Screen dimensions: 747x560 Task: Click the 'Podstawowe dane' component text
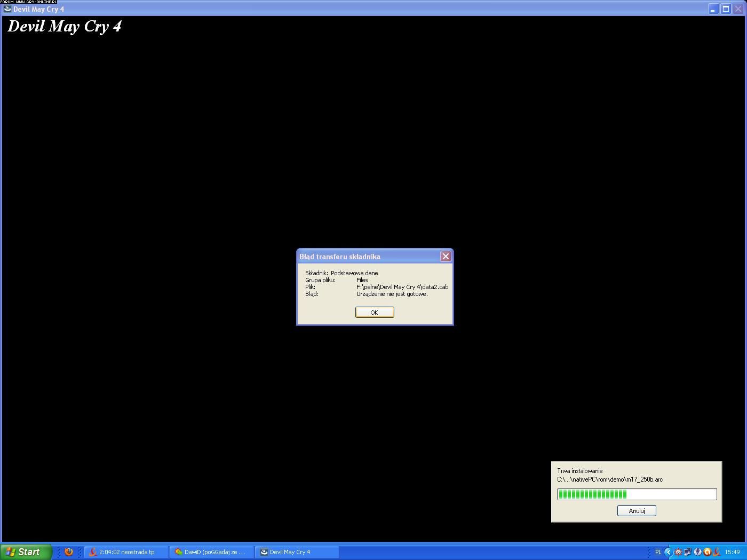[354, 273]
